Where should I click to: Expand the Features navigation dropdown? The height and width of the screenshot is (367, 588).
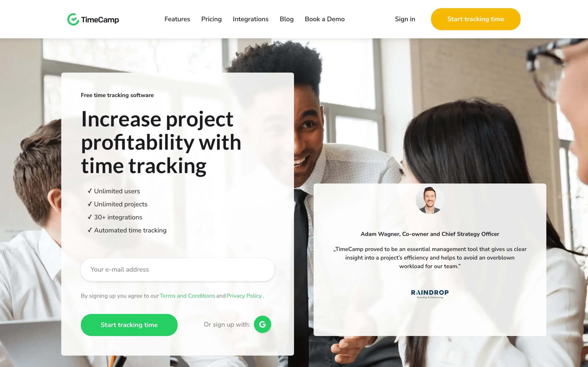click(177, 19)
